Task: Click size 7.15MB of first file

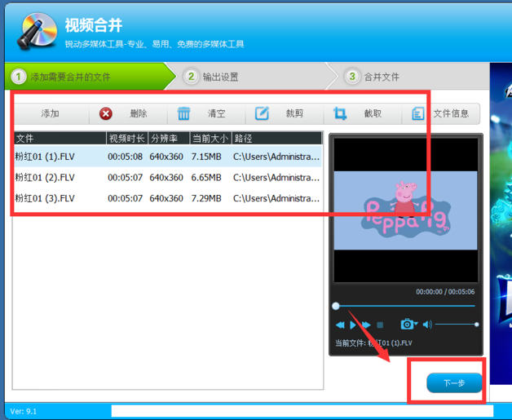Action: [206, 157]
